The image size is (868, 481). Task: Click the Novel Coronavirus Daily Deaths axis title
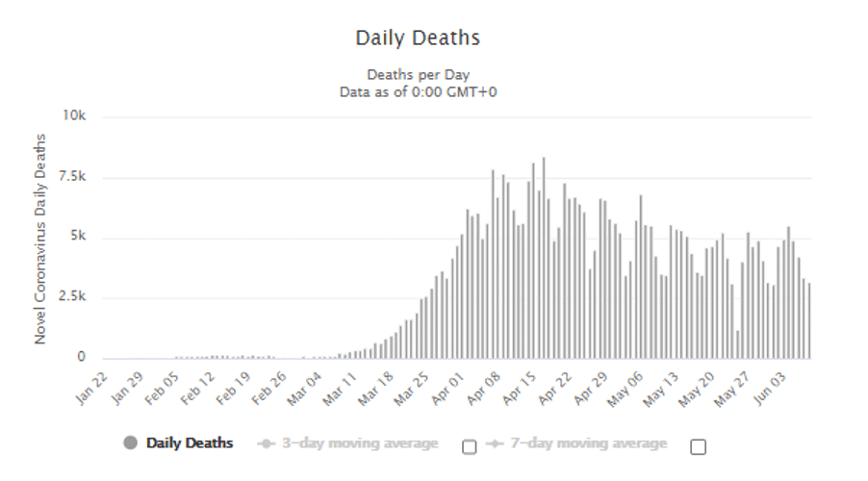click(x=39, y=240)
